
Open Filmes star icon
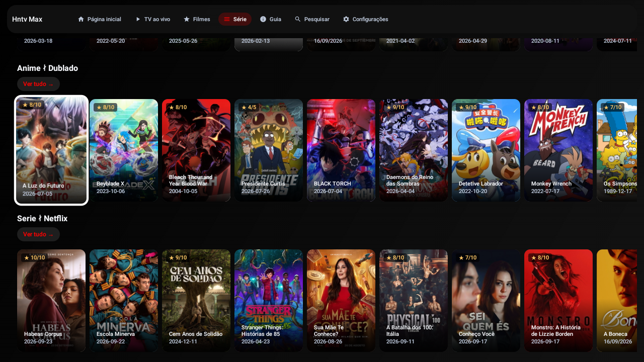click(x=187, y=19)
